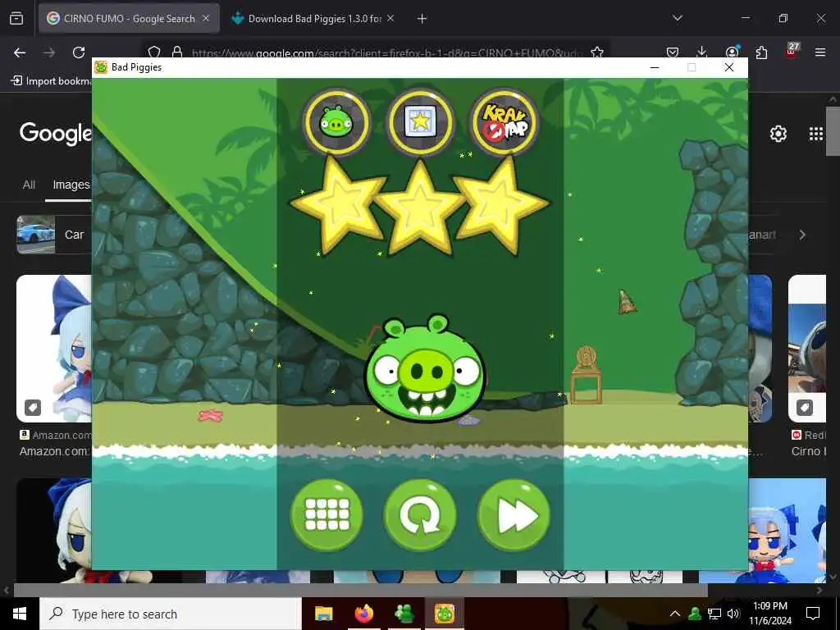
Task: Open Firefox extensions puzzle icon
Action: 761,52
